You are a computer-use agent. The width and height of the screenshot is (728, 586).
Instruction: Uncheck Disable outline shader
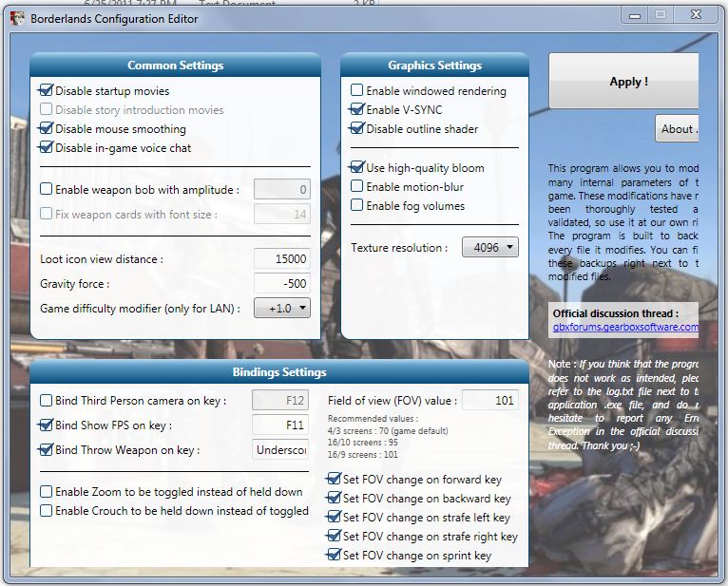point(356,128)
